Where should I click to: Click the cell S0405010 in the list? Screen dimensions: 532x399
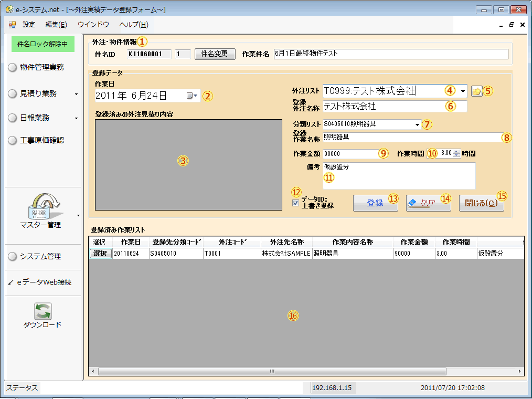(x=176, y=254)
